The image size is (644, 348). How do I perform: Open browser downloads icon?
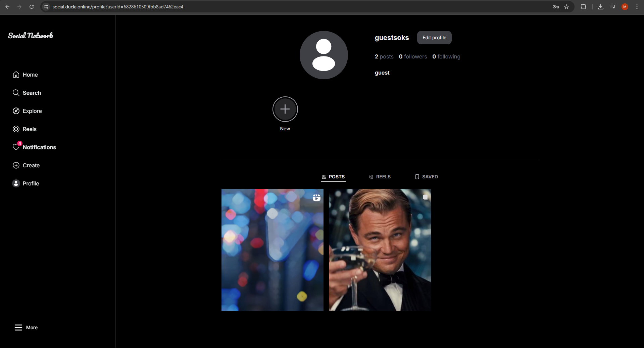click(601, 7)
